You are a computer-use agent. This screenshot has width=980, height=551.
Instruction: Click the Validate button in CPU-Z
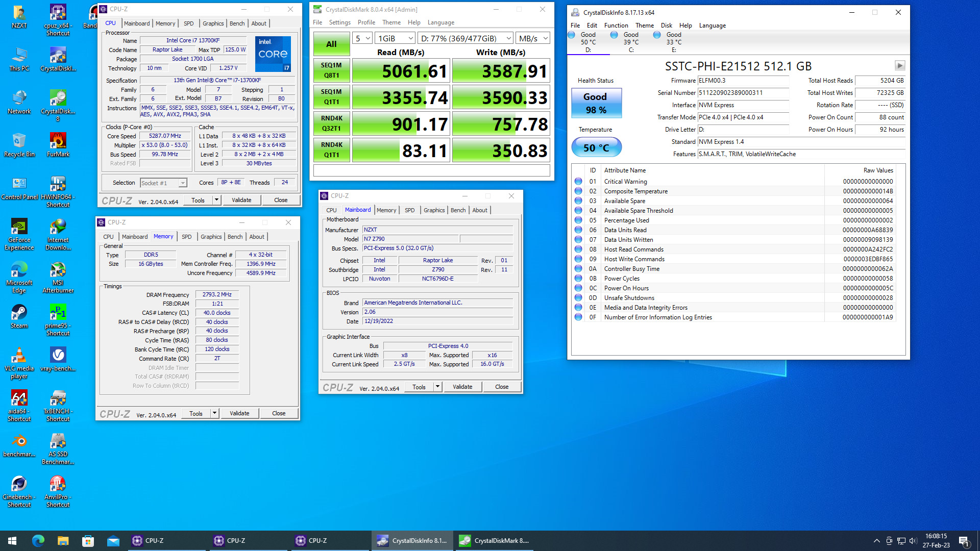241,199
